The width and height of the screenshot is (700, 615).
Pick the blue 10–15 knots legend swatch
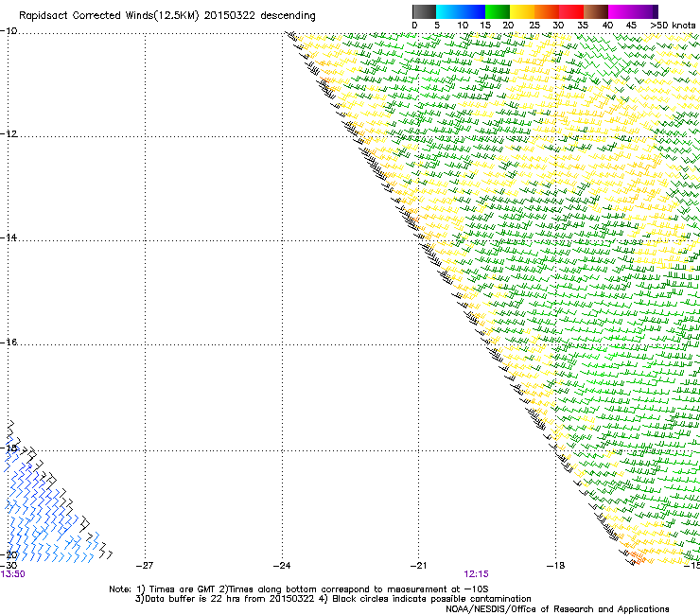tap(473, 11)
